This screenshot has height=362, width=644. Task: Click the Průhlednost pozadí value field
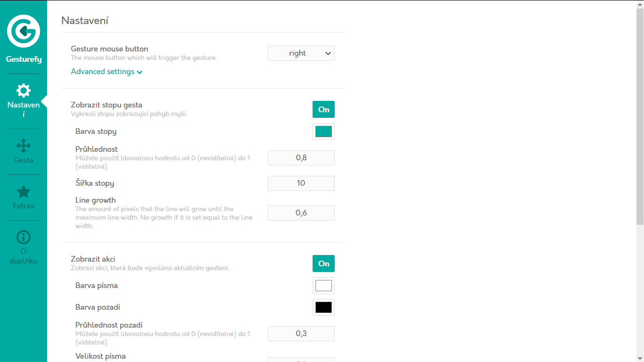pos(301,334)
